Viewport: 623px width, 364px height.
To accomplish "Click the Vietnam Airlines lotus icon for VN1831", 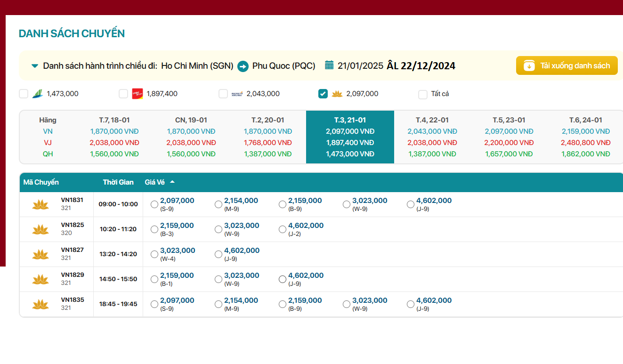I will click(x=40, y=204).
